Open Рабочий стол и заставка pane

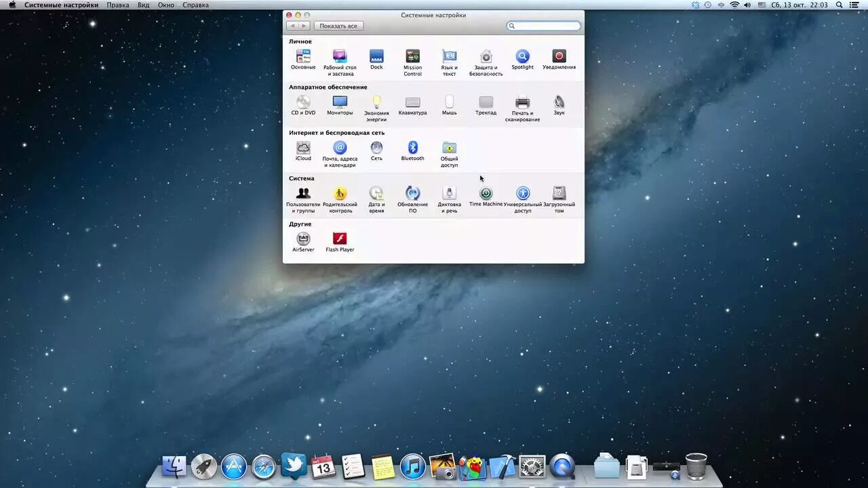click(340, 62)
